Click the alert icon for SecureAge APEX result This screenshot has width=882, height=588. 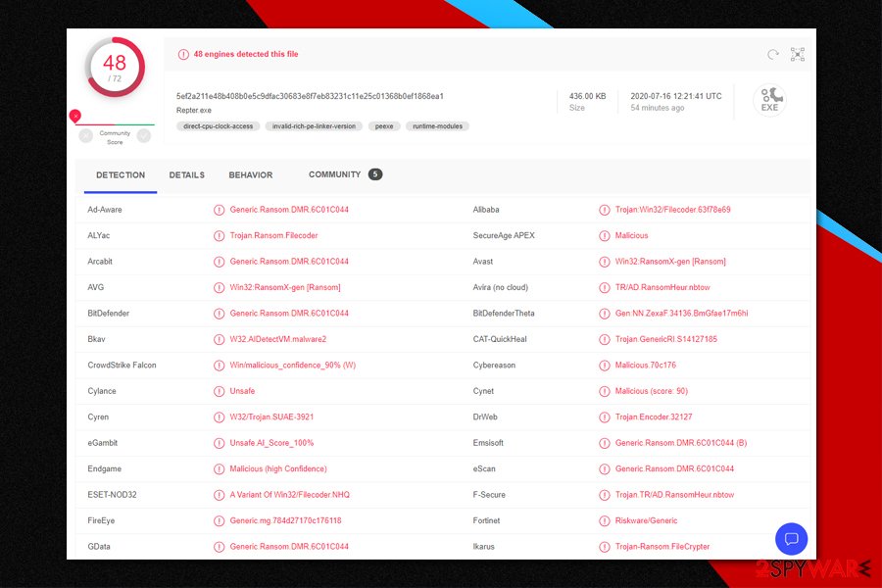(x=604, y=236)
